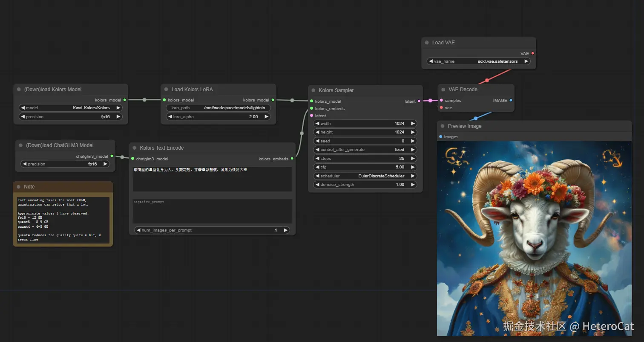Decrease denoise_strength with left arrow

click(x=317, y=185)
